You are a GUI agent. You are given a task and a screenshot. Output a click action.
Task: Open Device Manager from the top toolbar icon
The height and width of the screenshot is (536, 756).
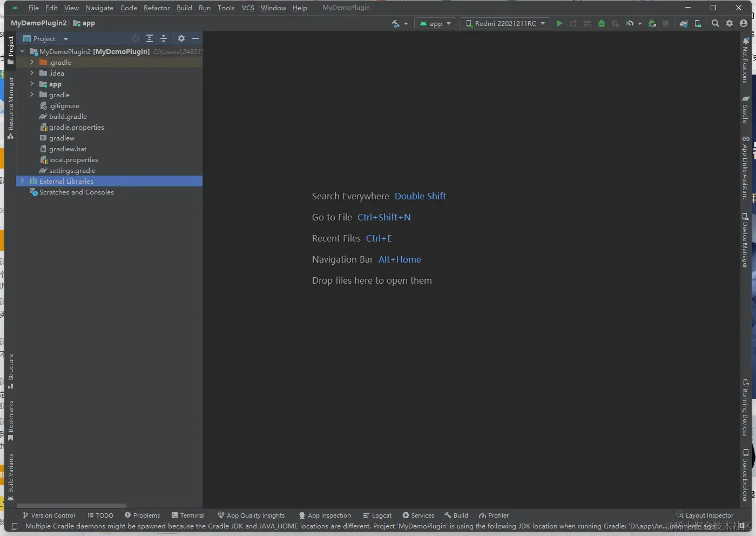698,23
